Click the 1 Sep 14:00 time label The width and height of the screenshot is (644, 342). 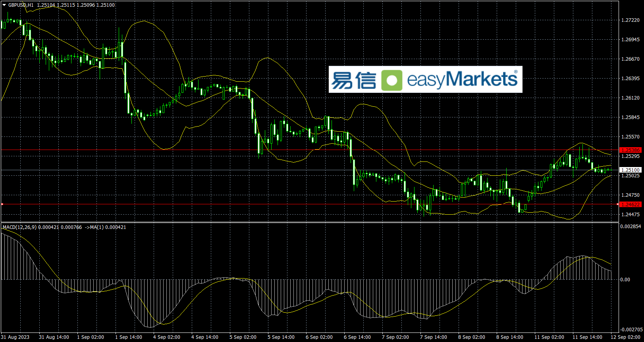pyautogui.click(x=129, y=337)
